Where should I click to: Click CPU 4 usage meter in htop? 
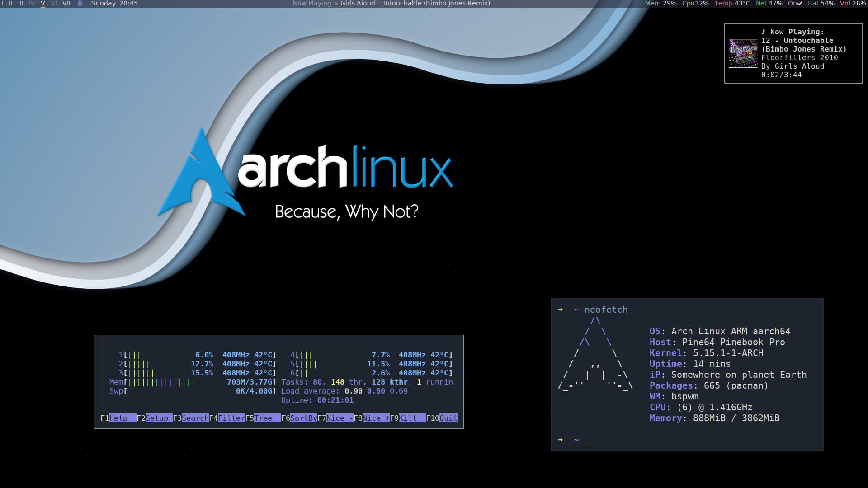371,355
